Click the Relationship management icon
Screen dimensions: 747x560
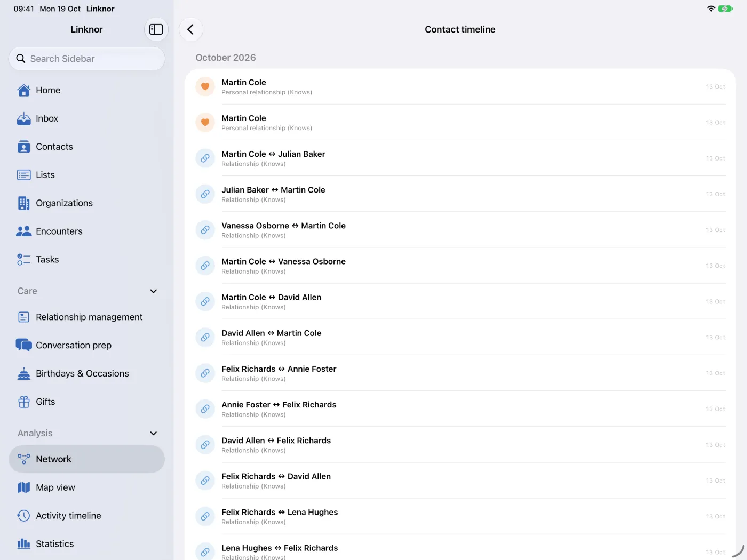coord(23,317)
